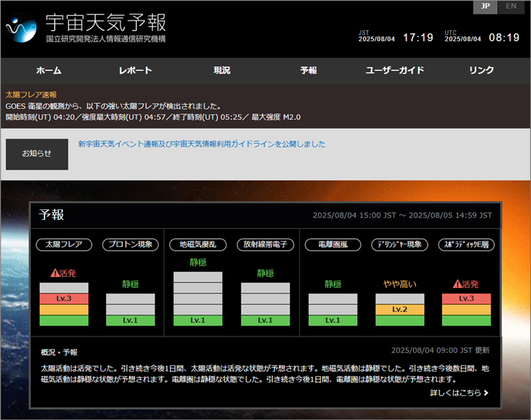
Task: Open the ホーム menu item
Action: tap(48, 70)
